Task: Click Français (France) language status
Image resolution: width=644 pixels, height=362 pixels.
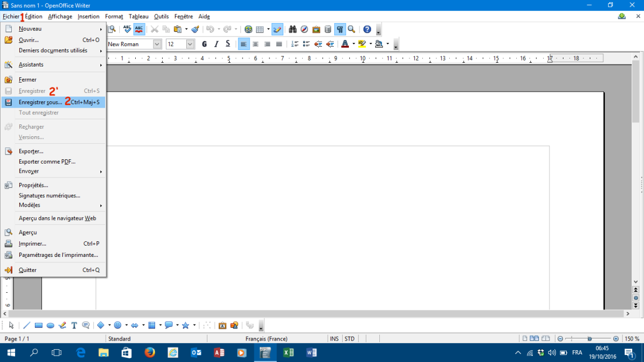Action: coord(266,339)
